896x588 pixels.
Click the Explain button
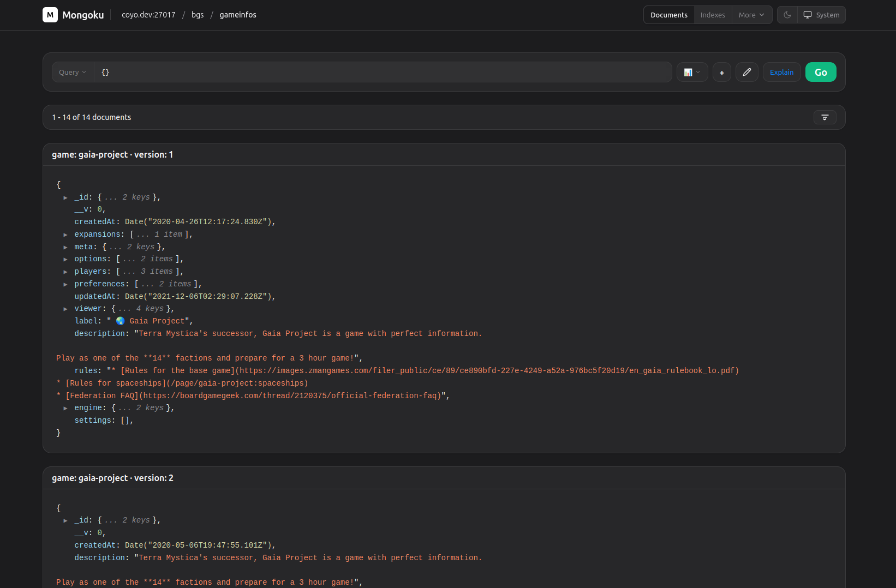pyautogui.click(x=781, y=72)
